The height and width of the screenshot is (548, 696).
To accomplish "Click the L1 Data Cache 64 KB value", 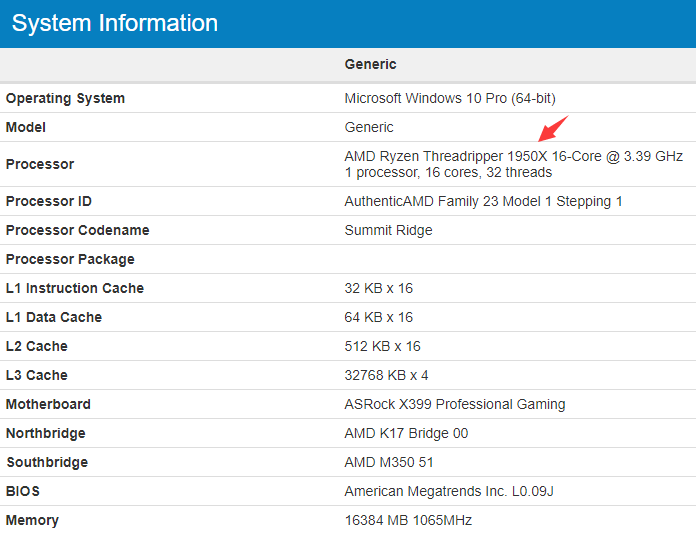I will click(x=379, y=317).
